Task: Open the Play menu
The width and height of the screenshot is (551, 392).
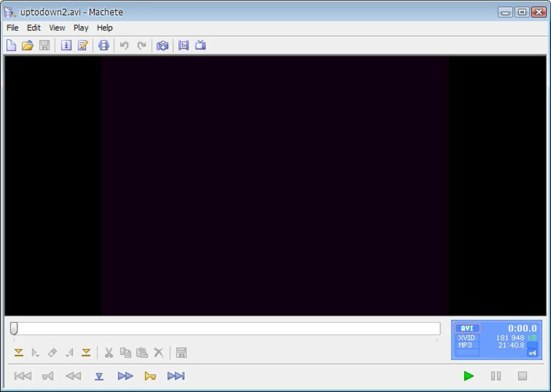Action: tap(81, 28)
